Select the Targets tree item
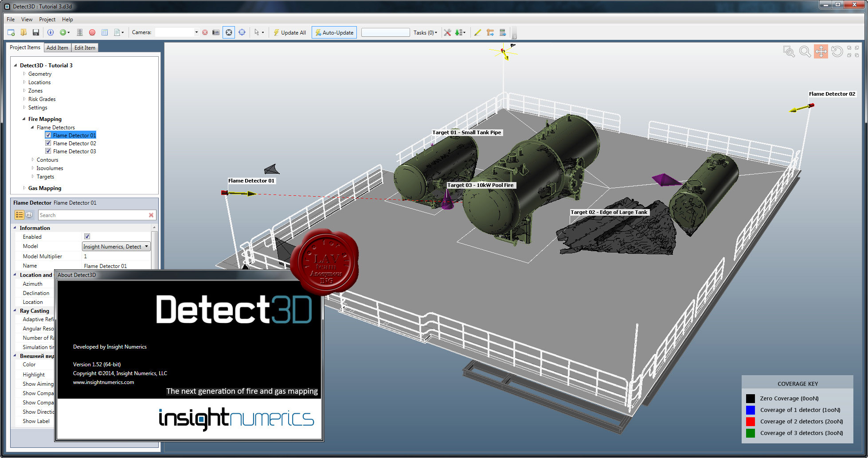This screenshot has width=868, height=458. click(45, 176)
